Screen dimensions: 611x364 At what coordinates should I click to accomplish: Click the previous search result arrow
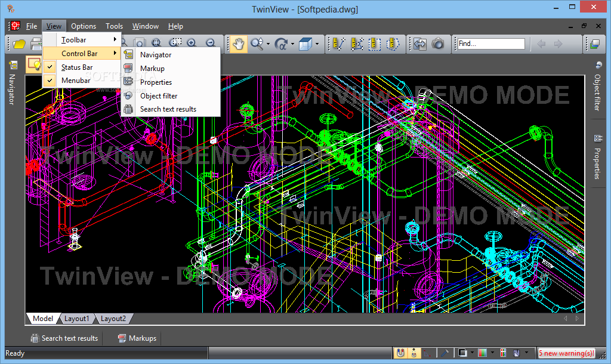point(541,44)
